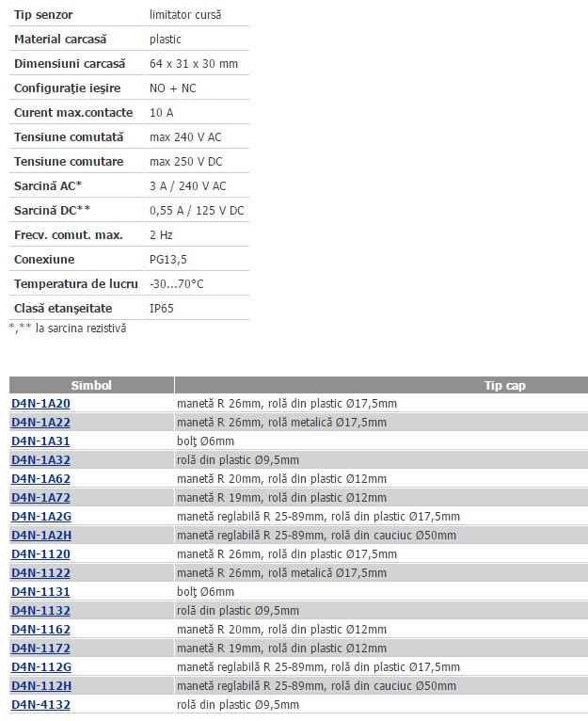Select the '2 Hz' value
The width and height of the screenshot is (588, 721).
click(x=161, y=234)
